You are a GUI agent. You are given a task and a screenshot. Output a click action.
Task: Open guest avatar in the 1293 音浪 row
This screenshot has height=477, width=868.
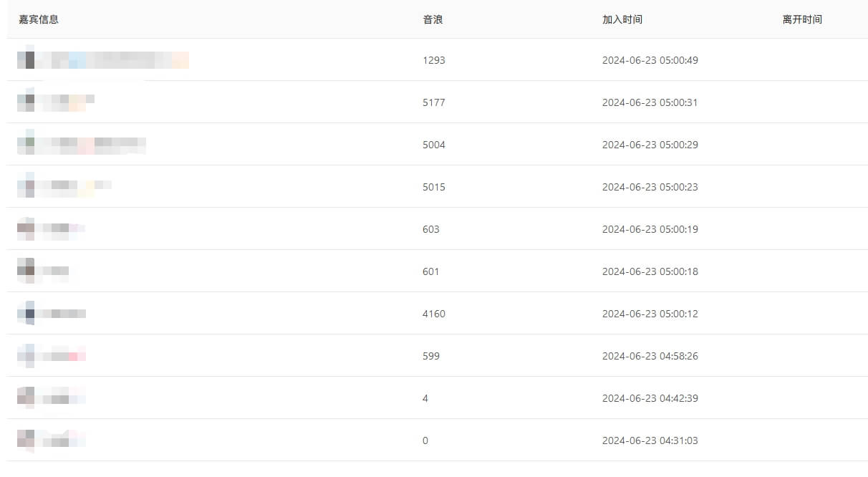[x=26, y=60]
